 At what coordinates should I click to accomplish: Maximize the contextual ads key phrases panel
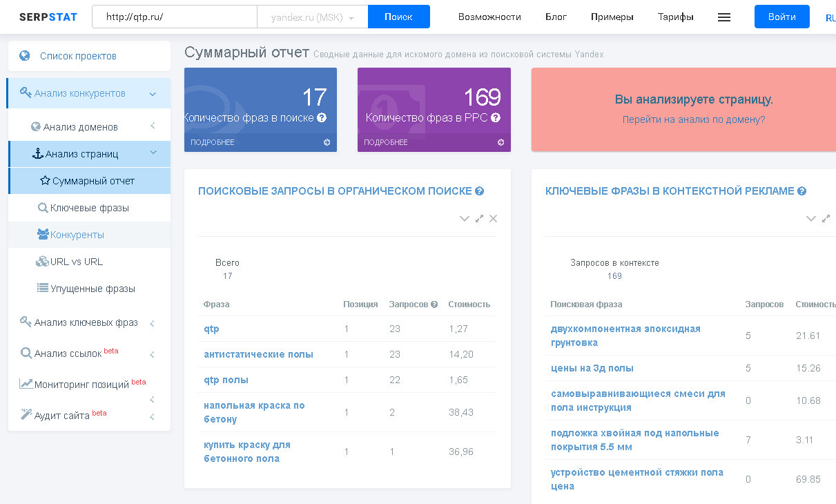826,219
